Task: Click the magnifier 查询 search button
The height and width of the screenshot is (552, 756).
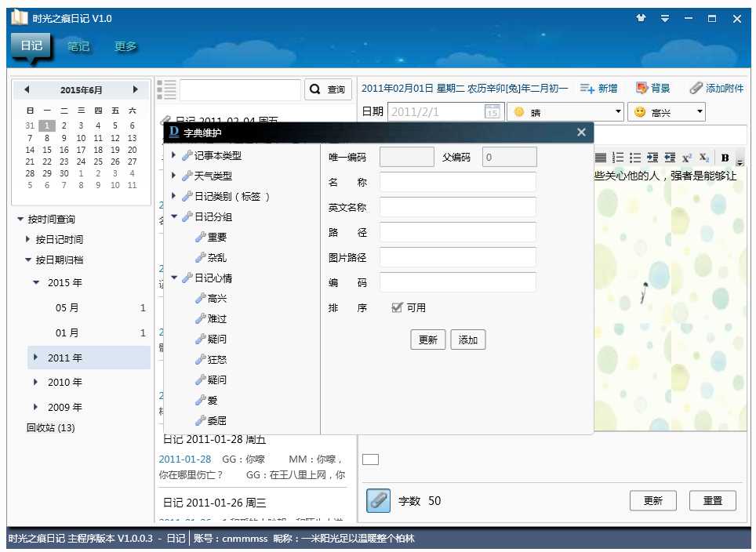Action: click(x=328, y=89)
